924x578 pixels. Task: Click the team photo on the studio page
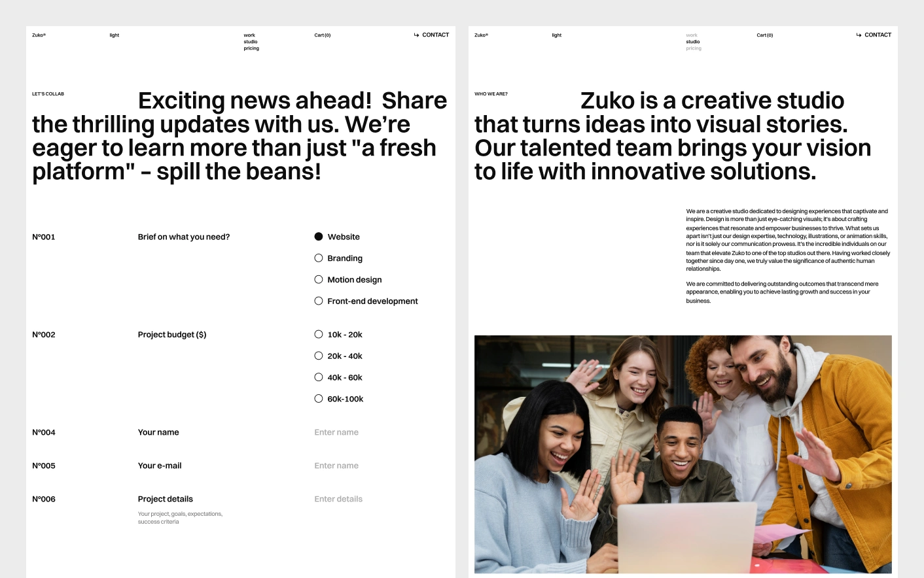[683, 454]
